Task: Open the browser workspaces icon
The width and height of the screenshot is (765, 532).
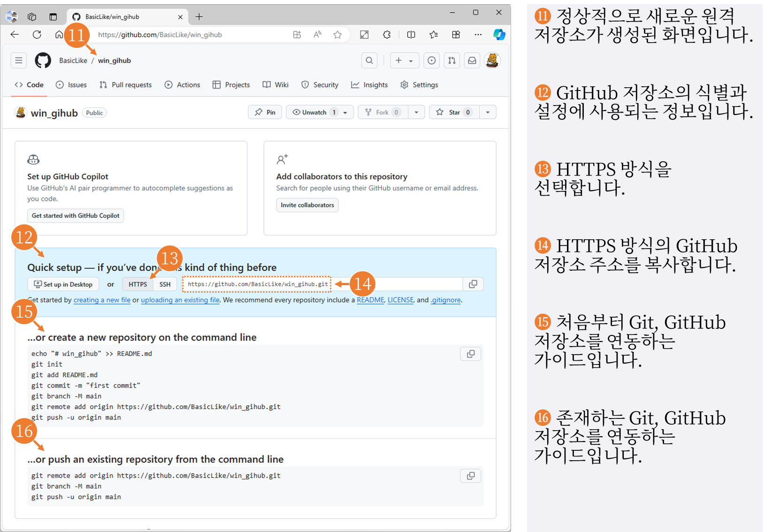Action: pyautogui.click(x=32, y=17)
